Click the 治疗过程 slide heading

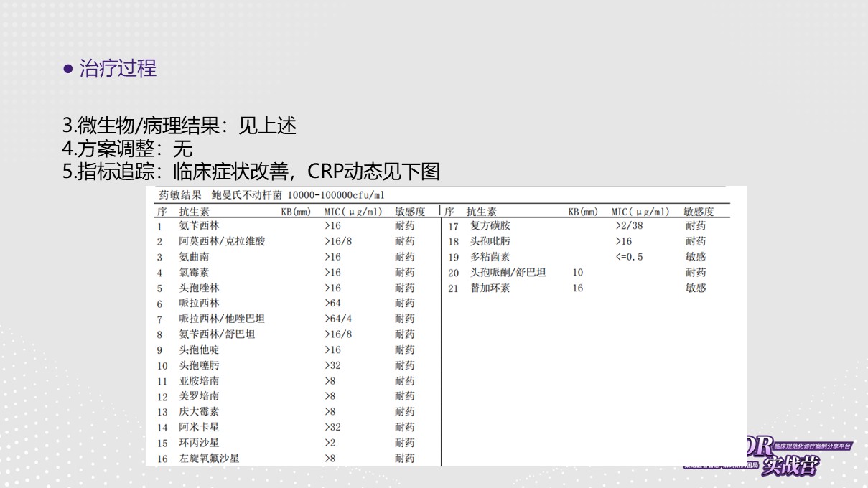(118, 69)
